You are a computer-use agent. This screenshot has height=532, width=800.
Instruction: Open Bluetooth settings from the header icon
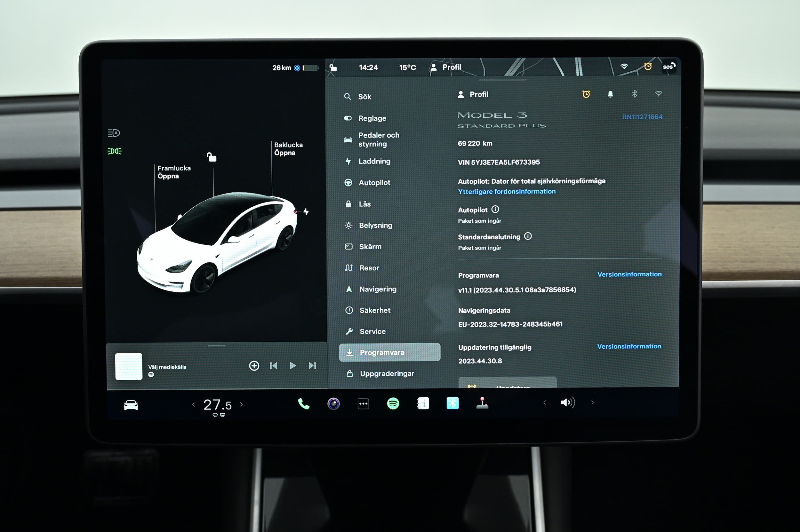pyautogui.click(x=634, y=94)
